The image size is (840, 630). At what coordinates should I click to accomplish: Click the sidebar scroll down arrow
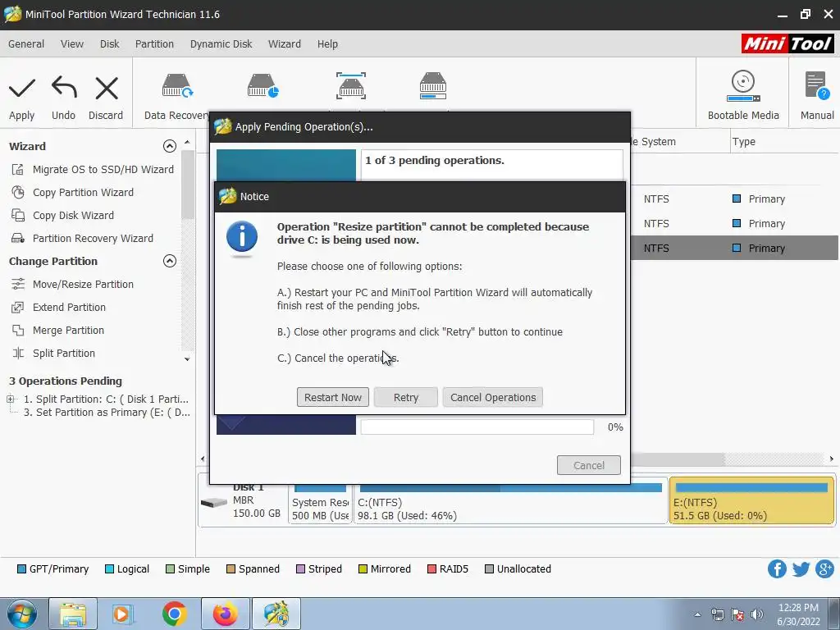coord(187,359)
